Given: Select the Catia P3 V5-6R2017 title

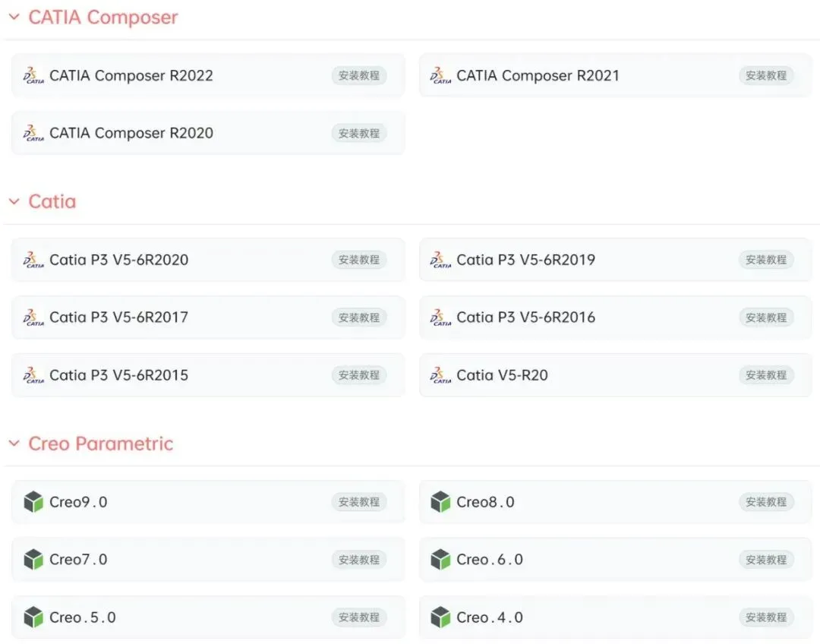Looking at the screenshot, I should [x=118, y=317].
